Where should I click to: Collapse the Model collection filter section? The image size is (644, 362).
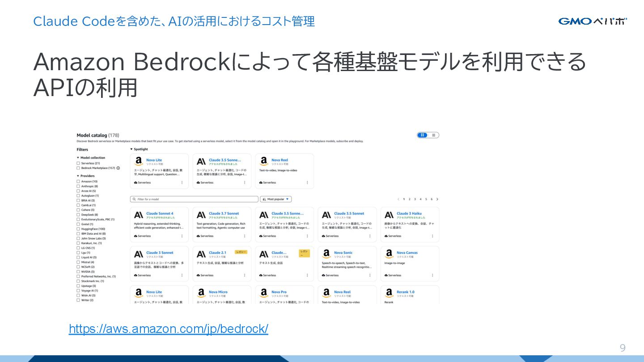78,158
